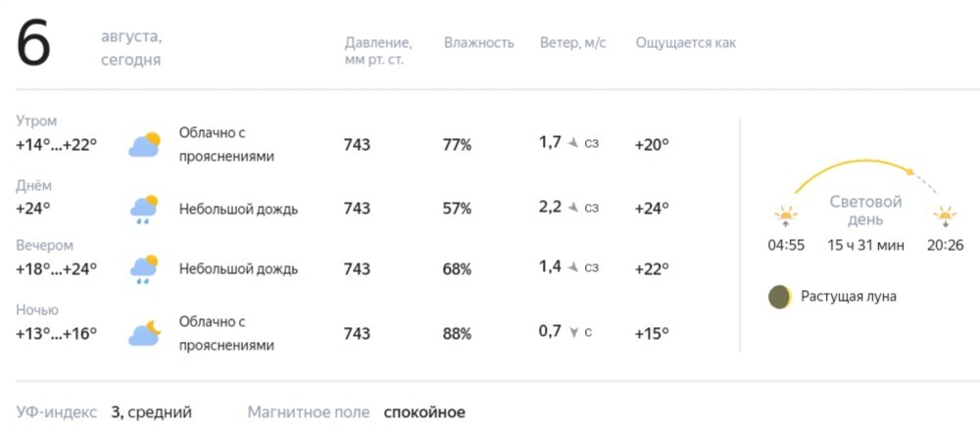Viewport: 980px width, 431px height.
Task: Click the night wind direction arrow
Action: coord(573,333)
